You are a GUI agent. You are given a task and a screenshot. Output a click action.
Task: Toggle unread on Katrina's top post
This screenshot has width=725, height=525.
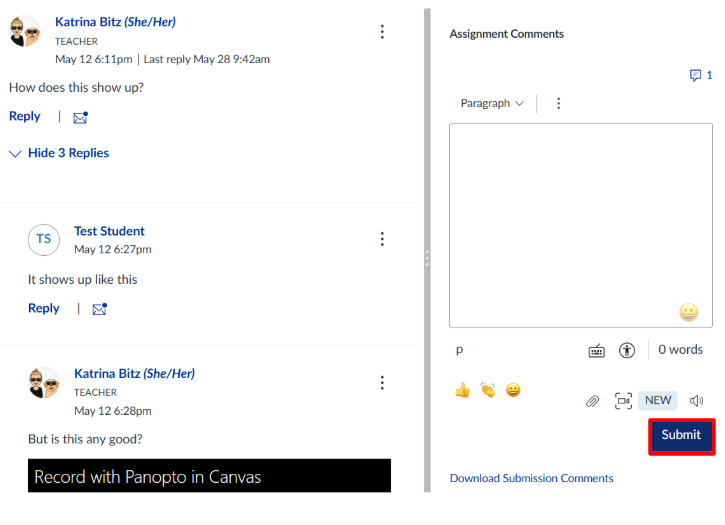[x=80, y=117]
